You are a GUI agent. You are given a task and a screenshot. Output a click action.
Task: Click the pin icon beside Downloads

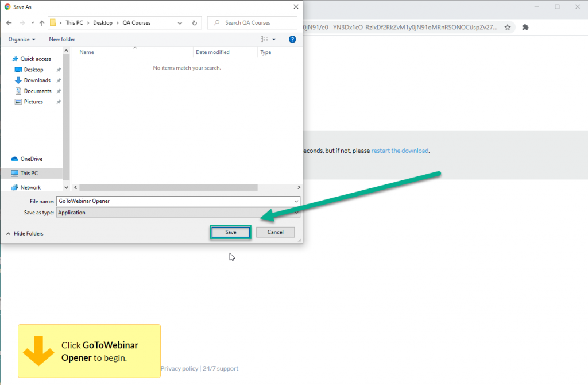click(x=59, y=80)
